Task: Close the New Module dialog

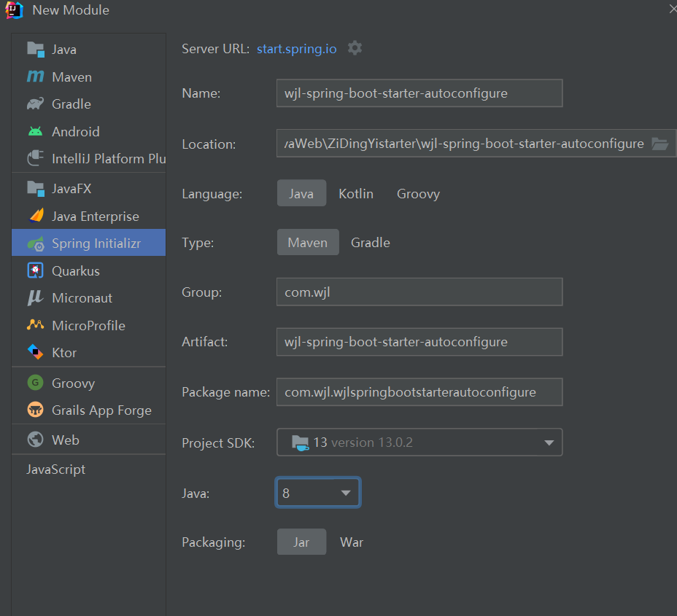Action: tap(673, 9)
